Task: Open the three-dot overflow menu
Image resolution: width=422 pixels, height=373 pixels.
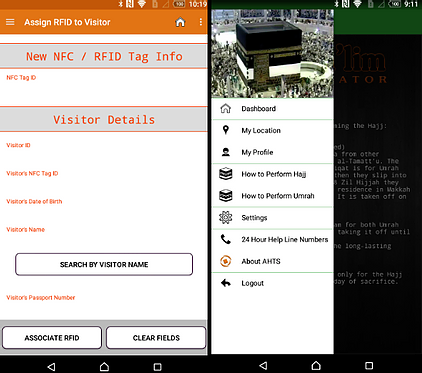Action: (x=201, y=22)
